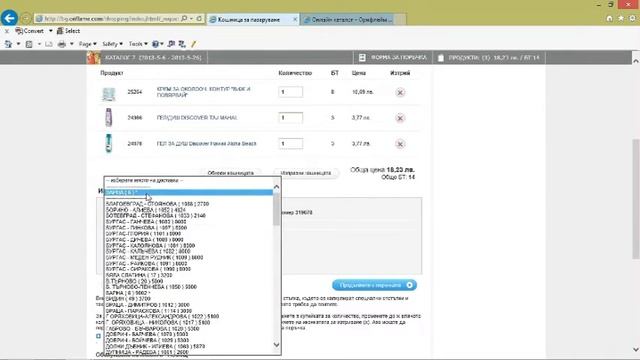Click quantity field for product 24978
This screenshot has height=360, width=640.
291,144
